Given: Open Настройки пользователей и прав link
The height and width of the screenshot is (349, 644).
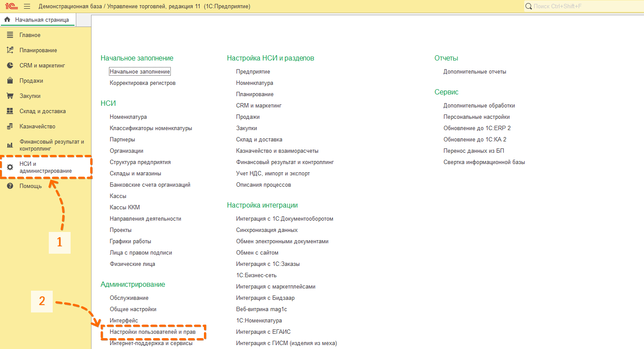Looking at the screenshot, I should [x=153, y=332].
